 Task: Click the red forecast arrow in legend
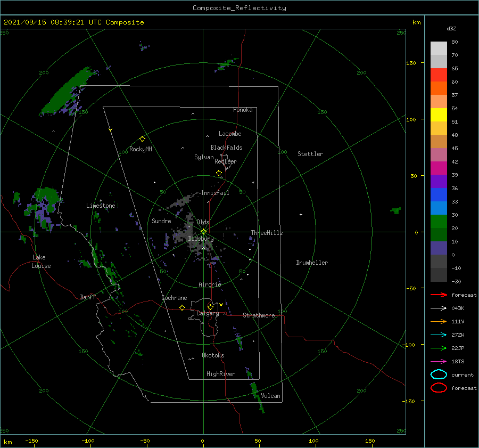click(439, 295)
